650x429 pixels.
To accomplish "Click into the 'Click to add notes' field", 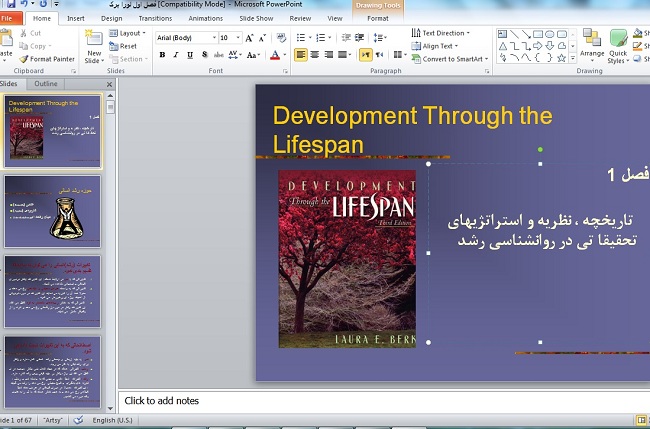I will [384, 401].
